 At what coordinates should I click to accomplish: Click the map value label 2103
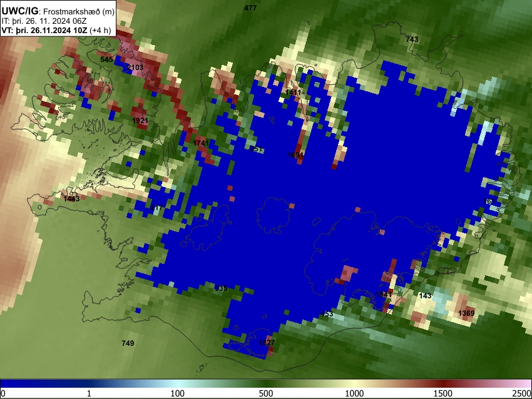[135, 68]
